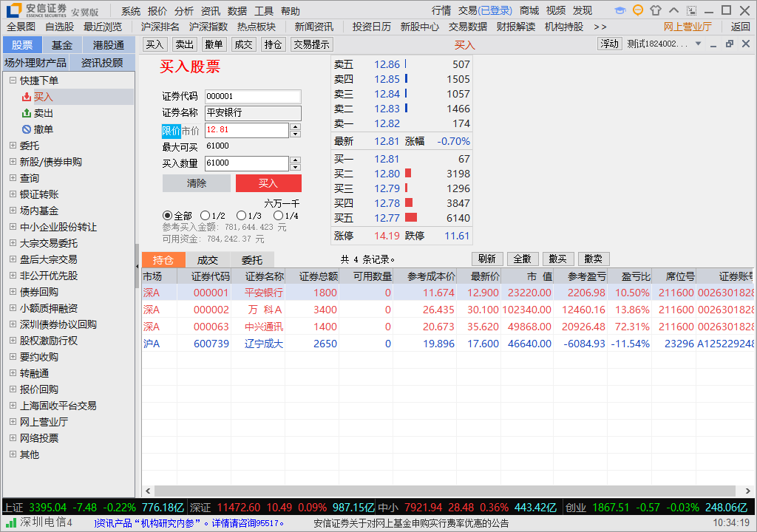Viewport: 757px width, 532px height.
Task: Click the 清除 button
Action: point(197,183)
